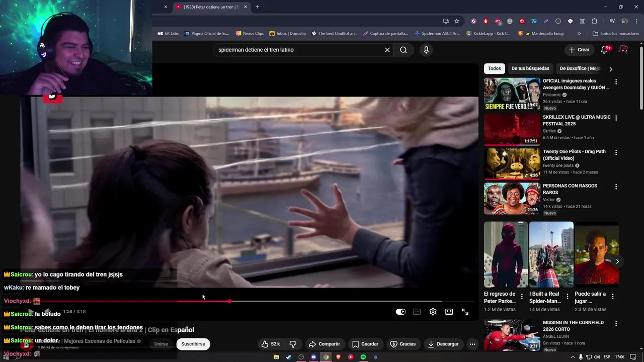This screenshot has height=362, width=644.
Task: Subscribe with the Suscribirse button
Action: tap(193, 344)
